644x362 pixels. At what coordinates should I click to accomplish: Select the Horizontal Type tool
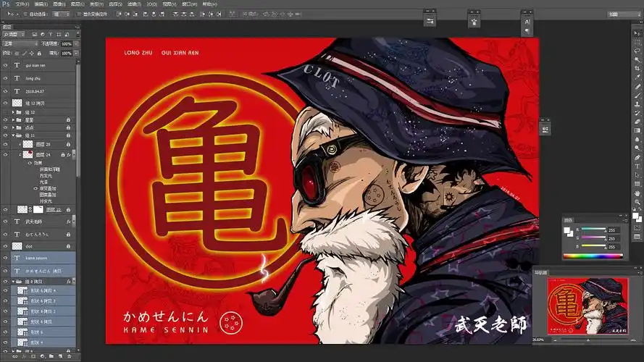(637, 167)
